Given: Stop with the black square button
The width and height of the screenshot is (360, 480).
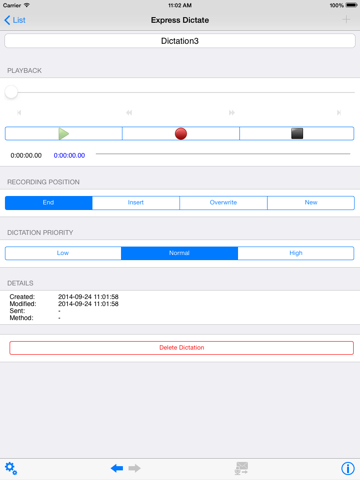Looking at the screenshot, I should pyautogui.click(x=297, y=134).
